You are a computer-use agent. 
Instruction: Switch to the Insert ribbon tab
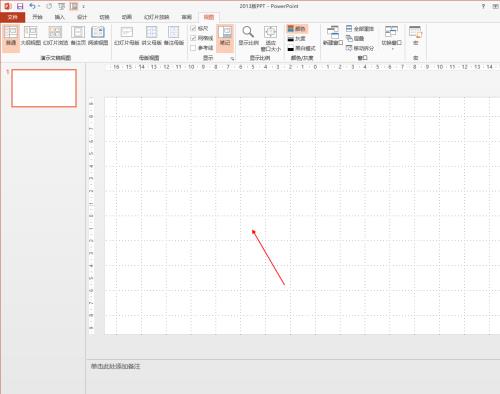pos(59,17)
